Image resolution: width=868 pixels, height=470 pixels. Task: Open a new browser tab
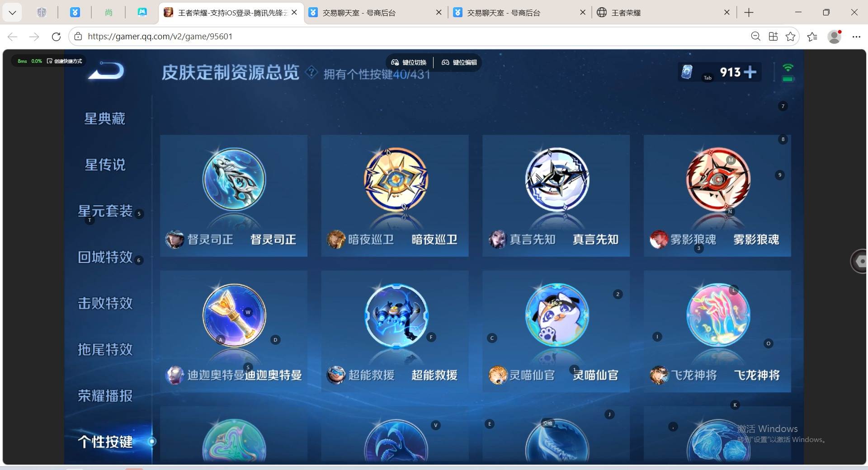click(749, 13)
